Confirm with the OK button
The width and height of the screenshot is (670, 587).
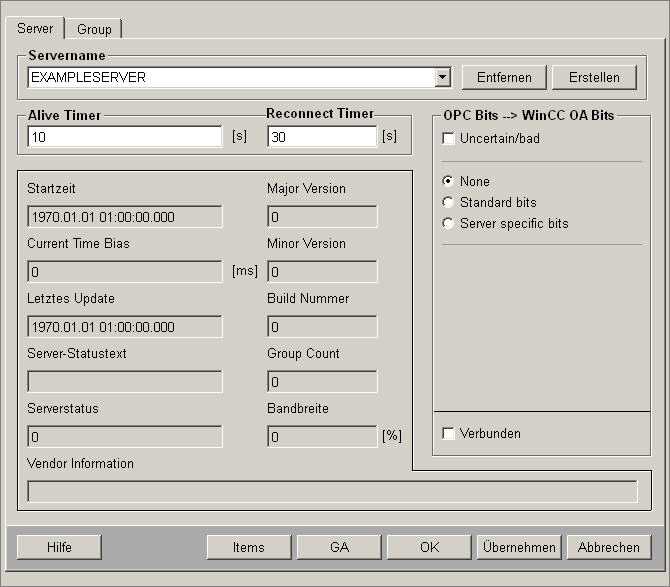point(429,547)
